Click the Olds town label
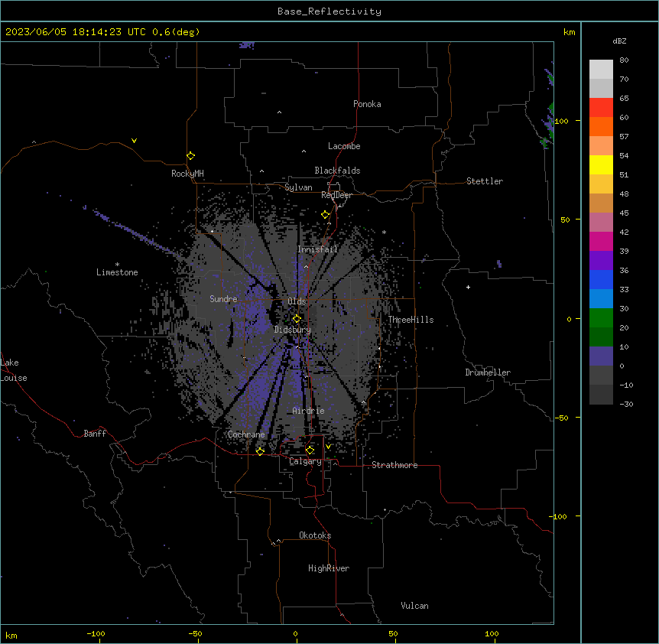 297,301
